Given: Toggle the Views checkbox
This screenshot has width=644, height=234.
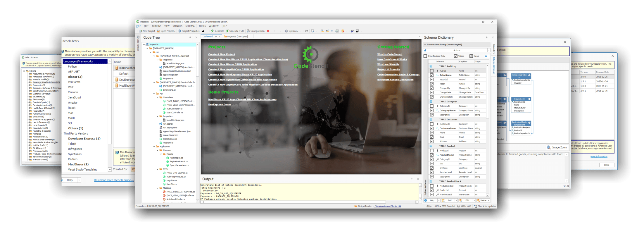Looking at the screenshot, I should [x=471, y=56].
